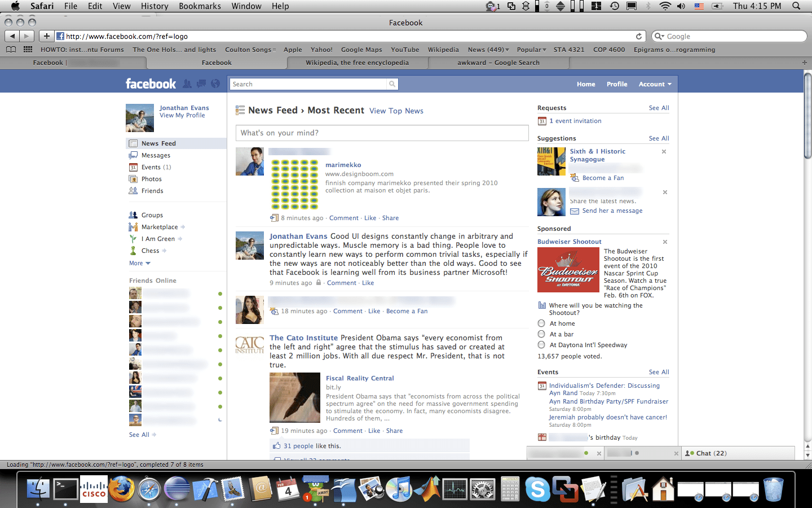The height and width of the screenshot is (508, 812).
Task: Reload the page using the address bar icon
Action: (x=639, y=36)
